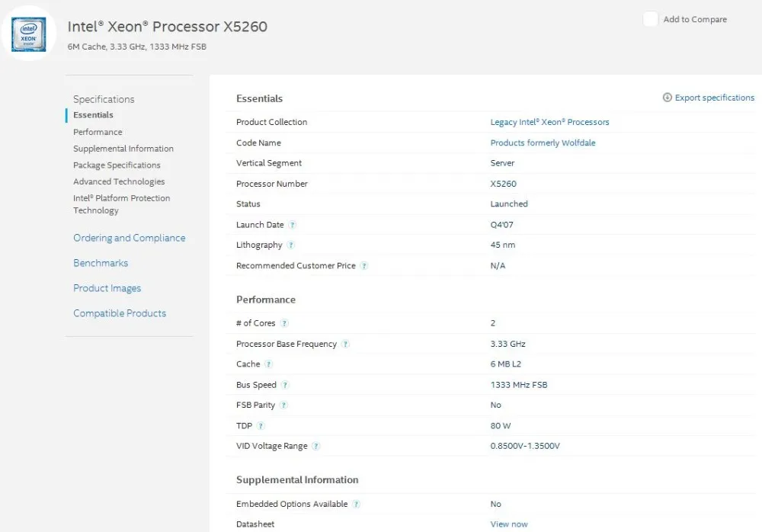Select the Vertical Segment value Server
This screenshot has height=532, width=762.
point(502,163)
